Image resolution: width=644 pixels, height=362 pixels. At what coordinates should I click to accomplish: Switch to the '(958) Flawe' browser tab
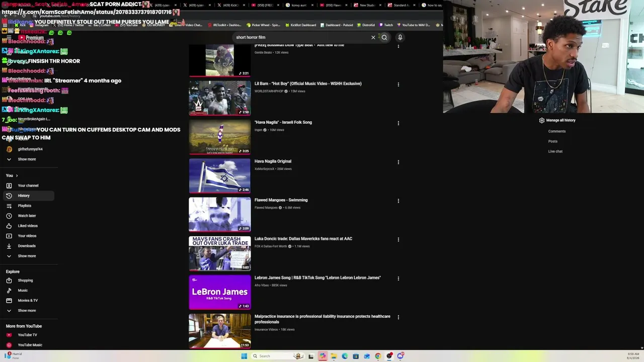pos(333,5)
